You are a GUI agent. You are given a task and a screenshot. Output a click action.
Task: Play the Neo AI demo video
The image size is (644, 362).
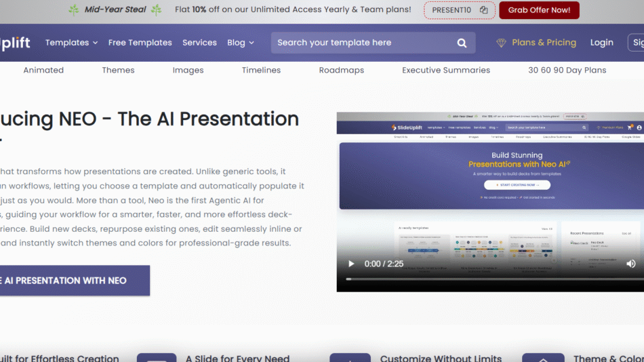point(351,264)
